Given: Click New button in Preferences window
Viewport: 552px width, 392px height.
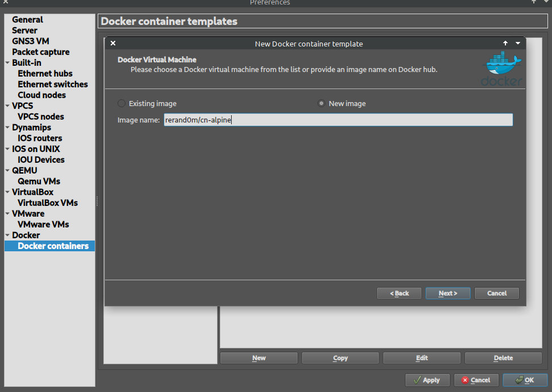Looking at the screenshot, I should [259, 358].
